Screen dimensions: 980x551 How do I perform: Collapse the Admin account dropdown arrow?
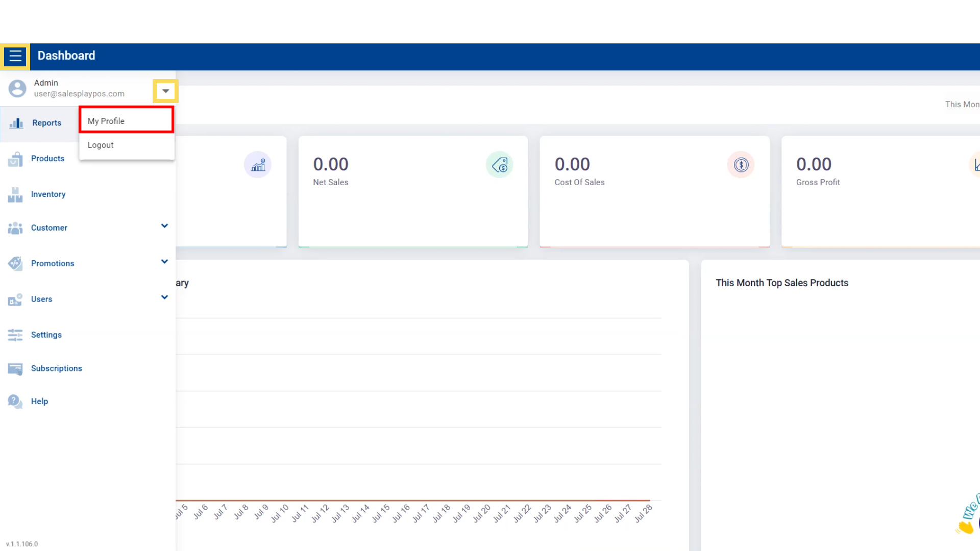click(x=165, y=91)
